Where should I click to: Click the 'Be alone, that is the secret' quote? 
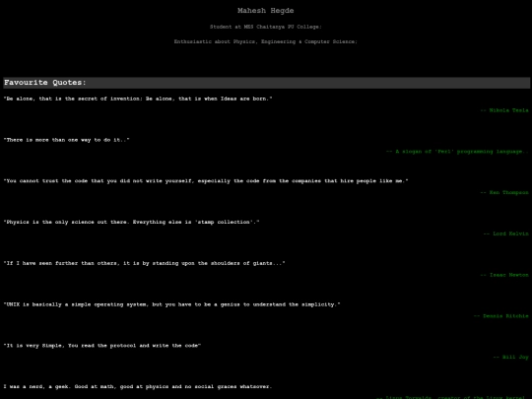tap(138, 99)
